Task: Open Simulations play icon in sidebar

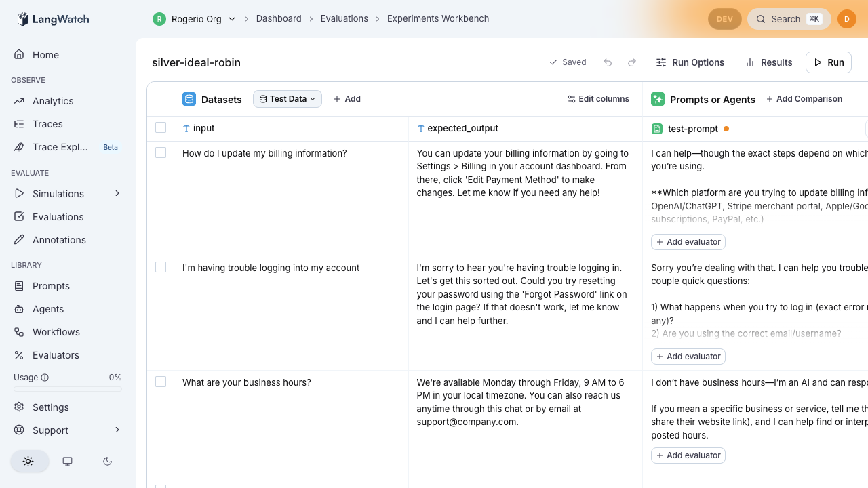Action: click(19, 194)
